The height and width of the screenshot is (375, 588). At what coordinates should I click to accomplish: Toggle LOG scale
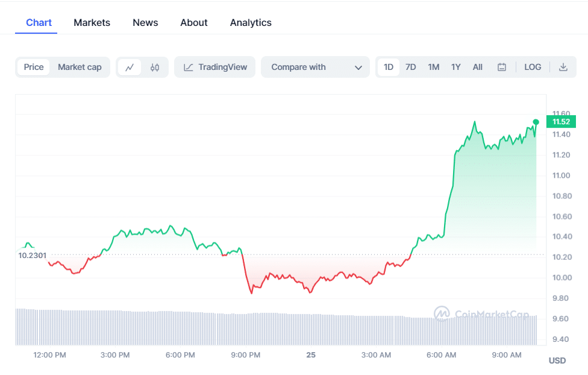[533, 67]
